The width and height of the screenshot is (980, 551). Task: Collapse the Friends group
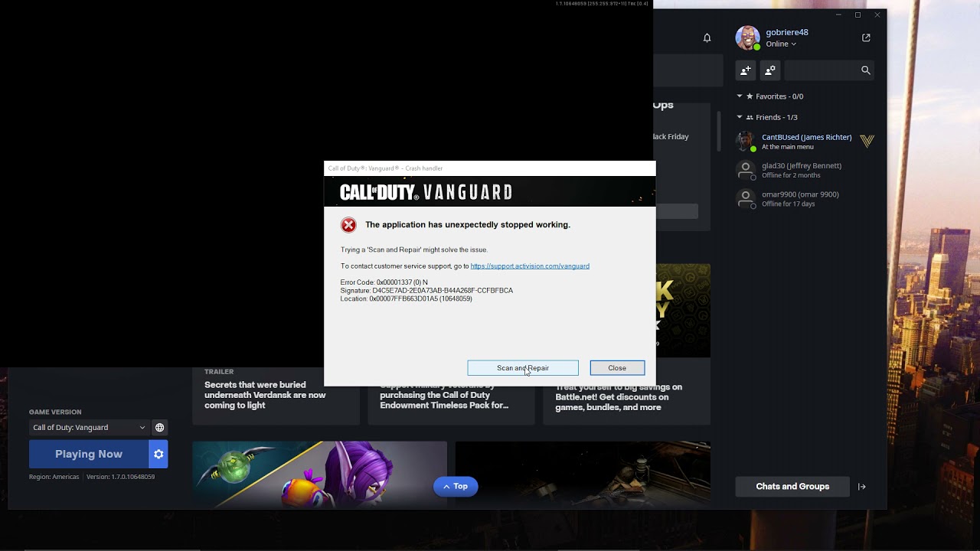coord(740,117)
